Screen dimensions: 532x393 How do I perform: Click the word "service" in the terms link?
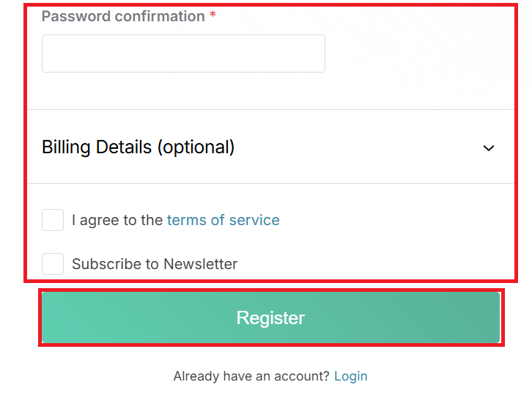[254, 220]
